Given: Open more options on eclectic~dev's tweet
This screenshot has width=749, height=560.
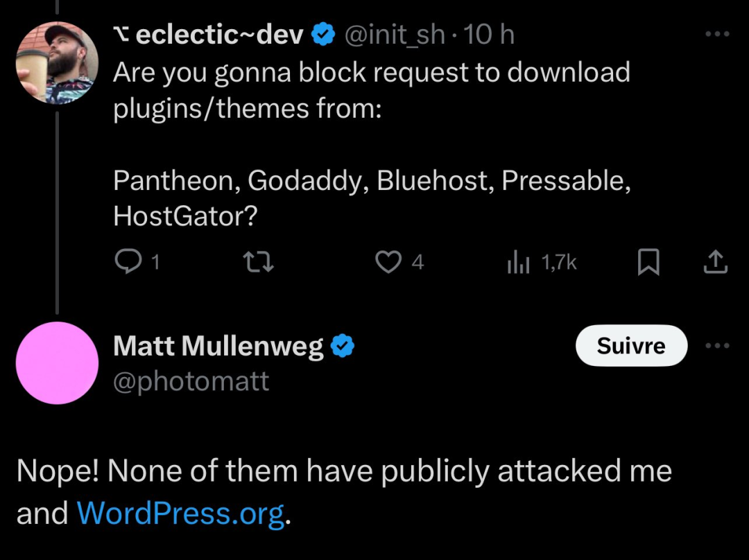Looking at the screenshot, I should coord(718,34).
